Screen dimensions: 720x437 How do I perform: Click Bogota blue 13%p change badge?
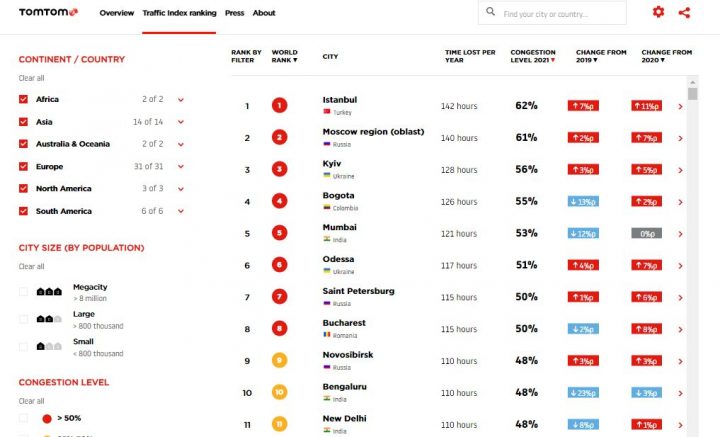[x=583, y=202]
